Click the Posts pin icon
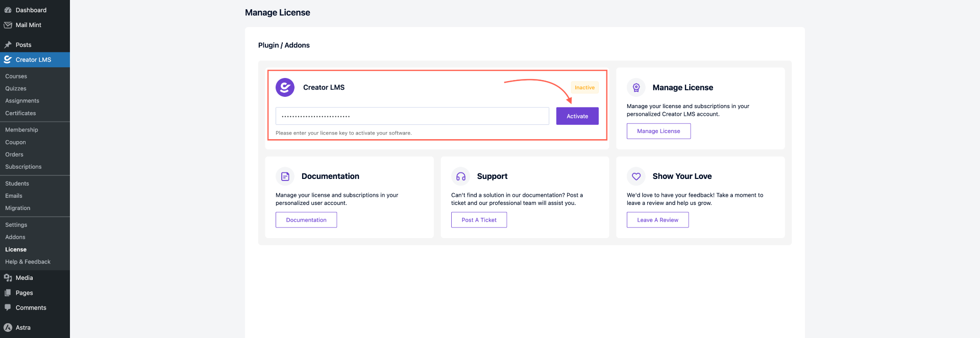 tap(8, 45)
